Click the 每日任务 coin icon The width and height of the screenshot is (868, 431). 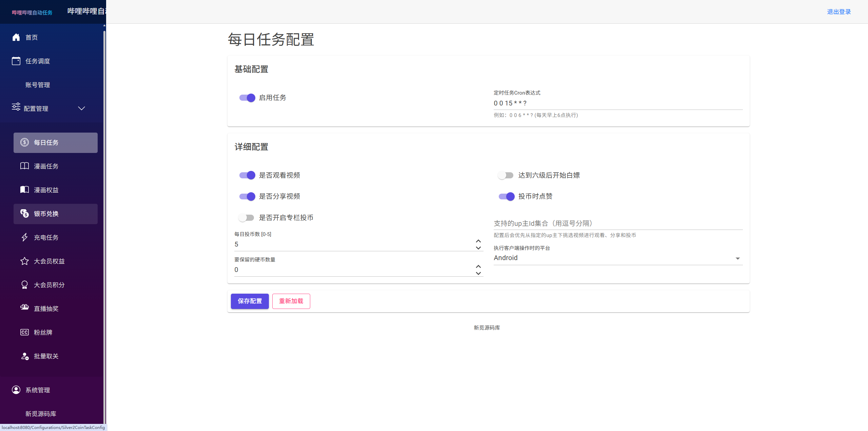pyautogui.click(x=24, y=142)
